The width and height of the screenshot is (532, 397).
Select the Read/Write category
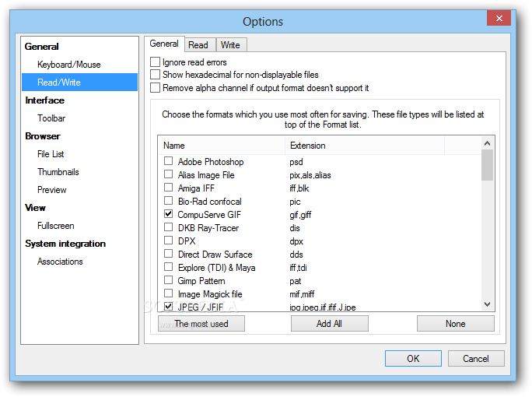[80, 83]
